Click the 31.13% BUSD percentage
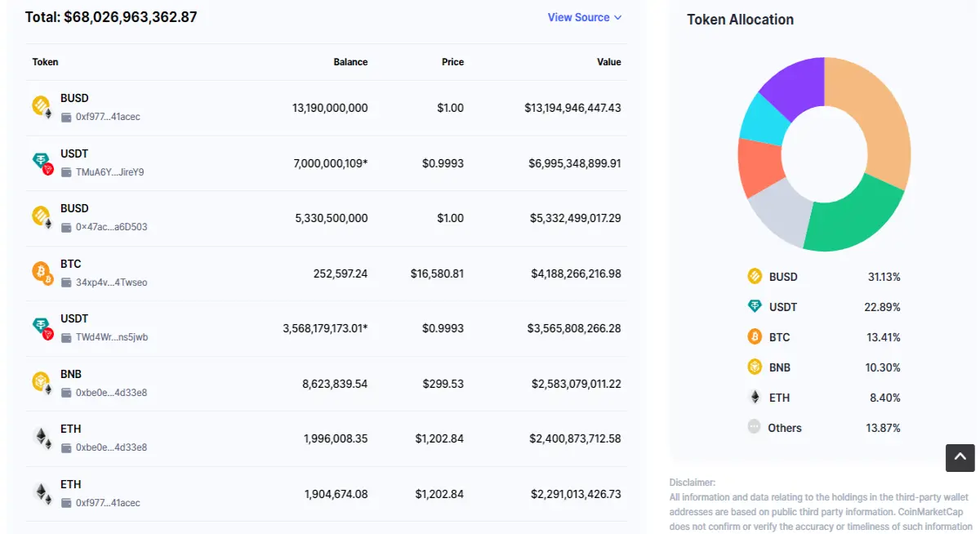 (884, 277)
